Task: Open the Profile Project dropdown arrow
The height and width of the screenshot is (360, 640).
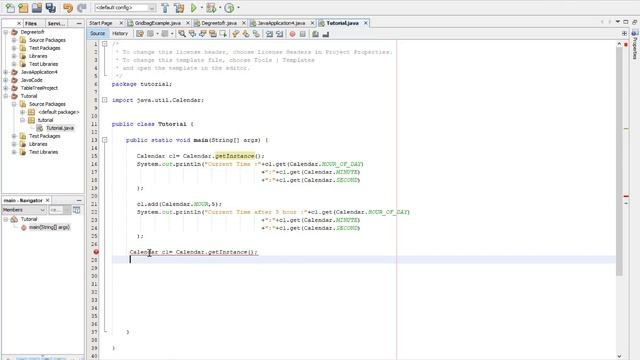Action: click(x=238, y=8)
